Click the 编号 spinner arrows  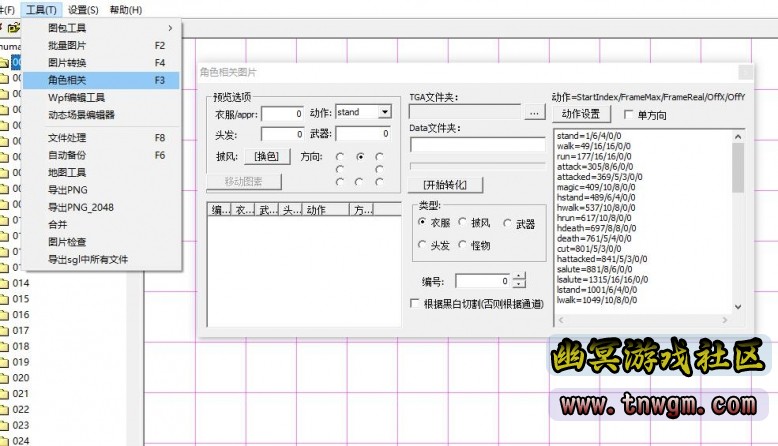tap(519, 281)
